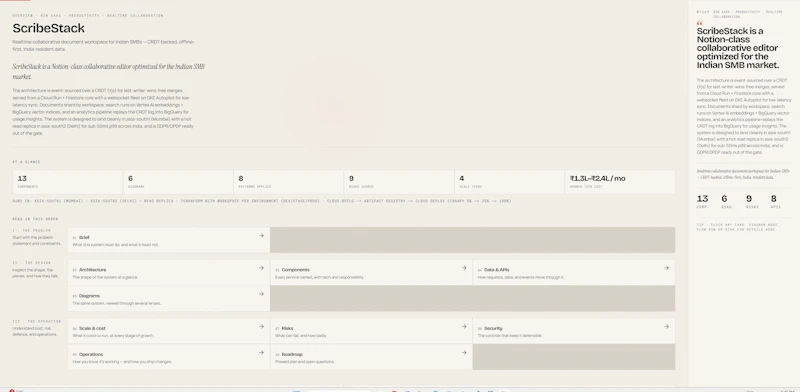Click the 'Runs in: asia-south1 (Mumbai)' line
Viewport: 800px width, 392px height.
[x=262, y=201]
